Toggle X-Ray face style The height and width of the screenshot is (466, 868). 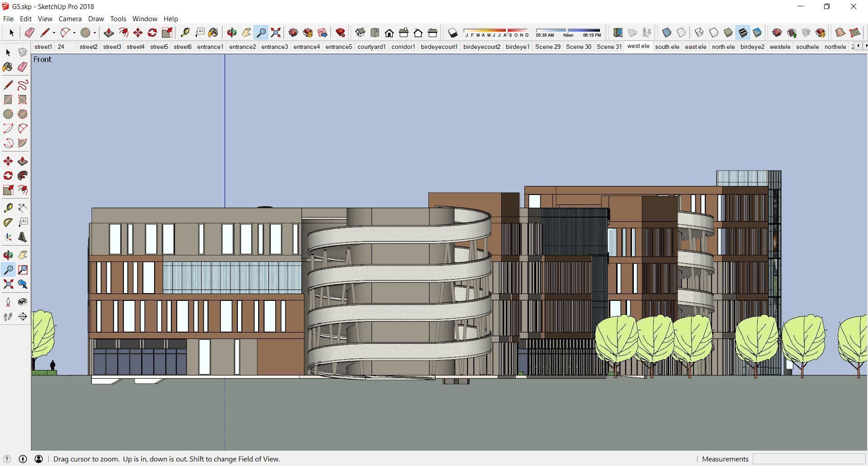coord(667,33)
